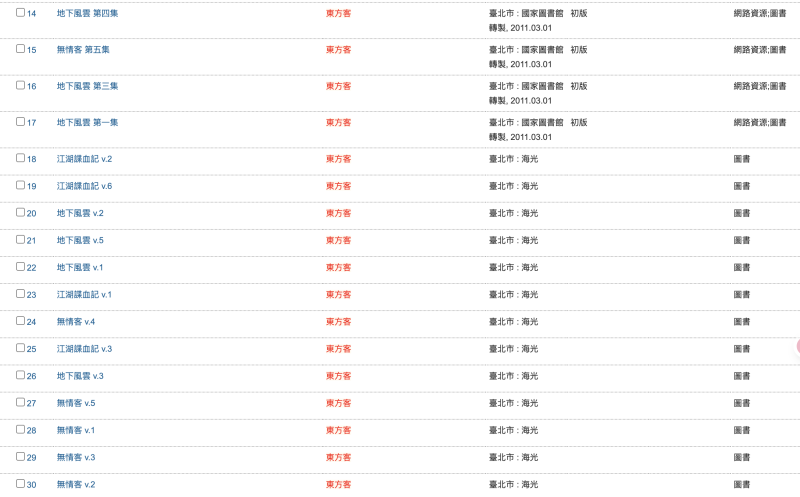Viewport: 800px width, 497px height.
Task: Click the title 江湖諜血記 v.6
Action: click(84, 186)
